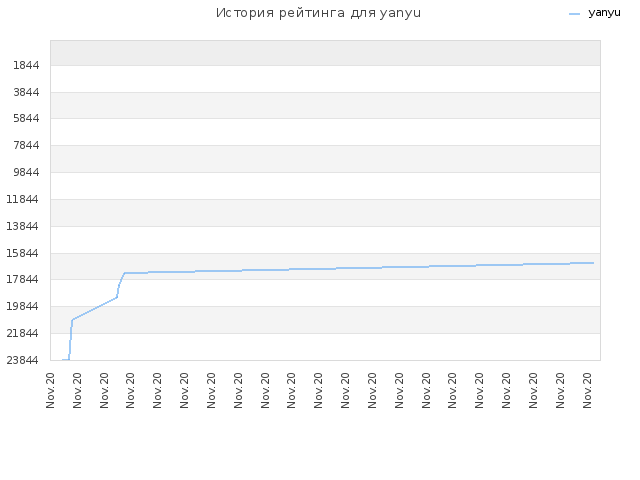Click the yanyu legend label
Image resolution: width=640 pixels, height=480 pixels.
(604, 13)
